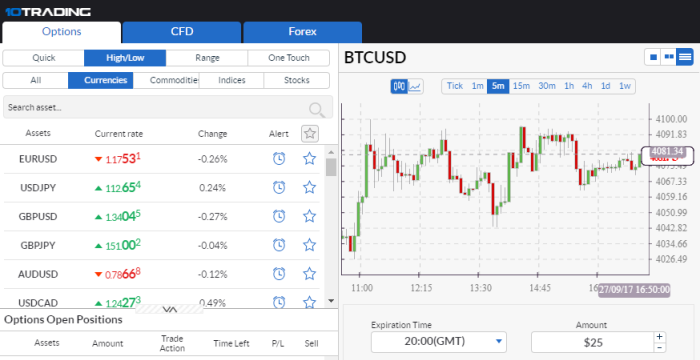Click the asset list scroll down arrow
The image size is (700, 360).
tap(331, 301)
